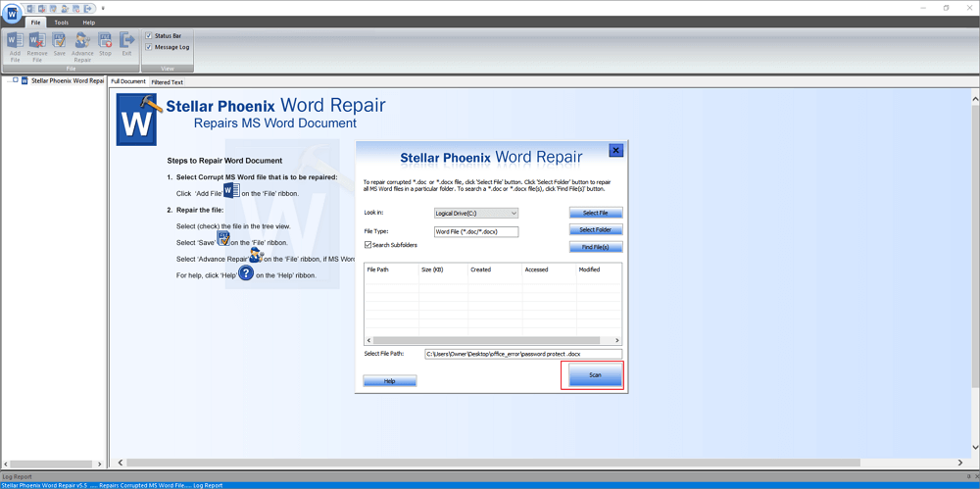Disable the Search Subfolders checkbox
The image size is (980, 489).
coord(368,245)
